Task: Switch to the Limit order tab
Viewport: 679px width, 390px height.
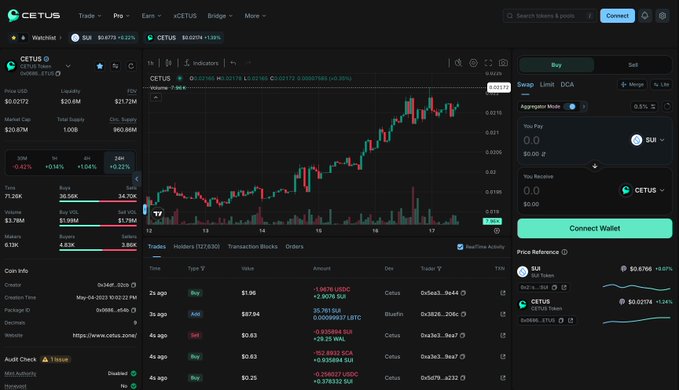Action: click(x=546, y=84)
